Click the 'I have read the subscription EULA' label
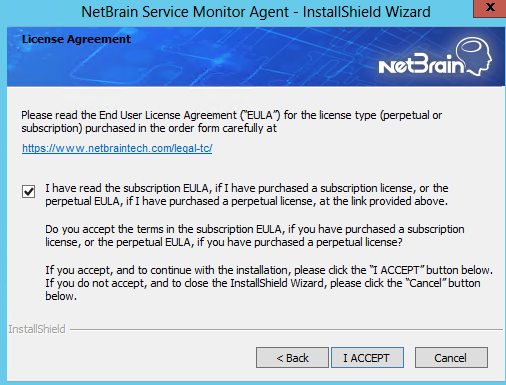 247,188
